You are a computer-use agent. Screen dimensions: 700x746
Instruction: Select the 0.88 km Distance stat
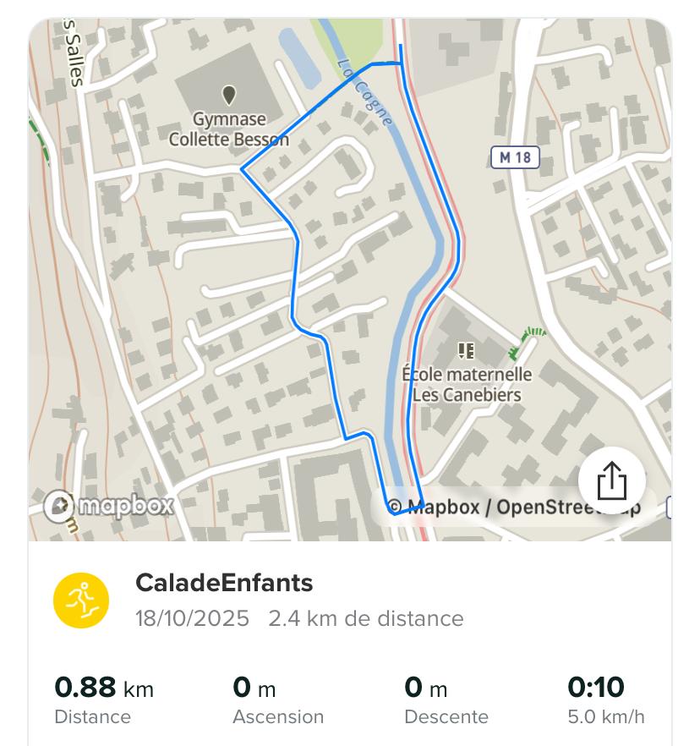(x=103, y=688)
